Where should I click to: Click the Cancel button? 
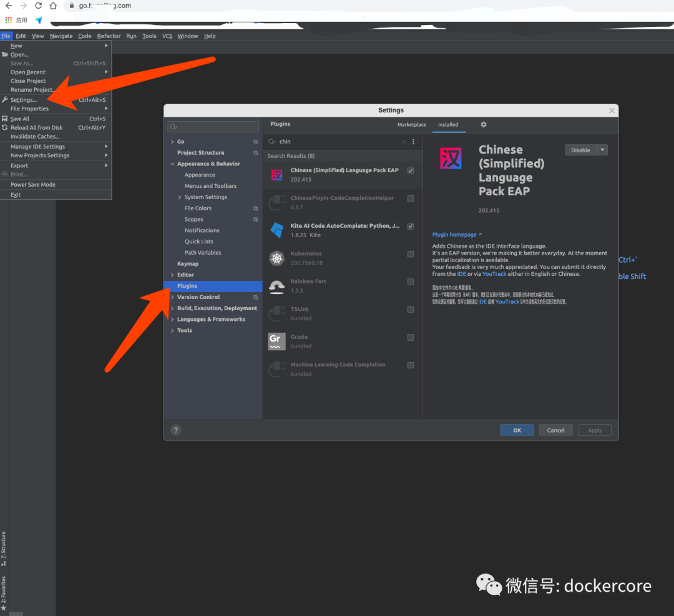click(x=556, y=430)
